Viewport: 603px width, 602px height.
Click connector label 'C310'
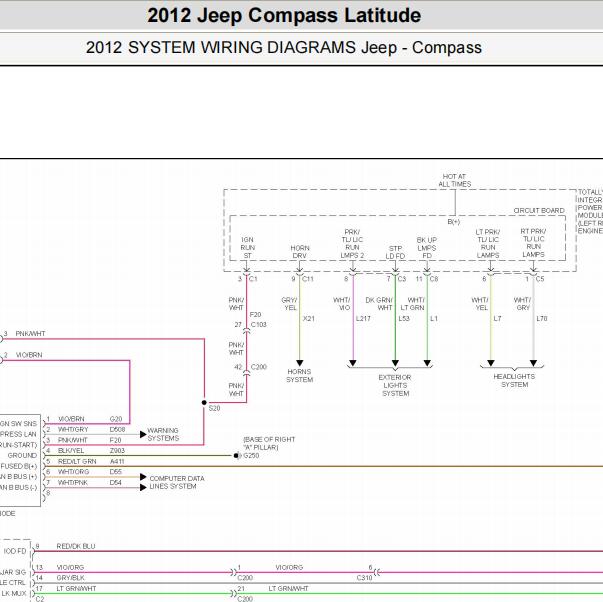click(x=365, y=578)
